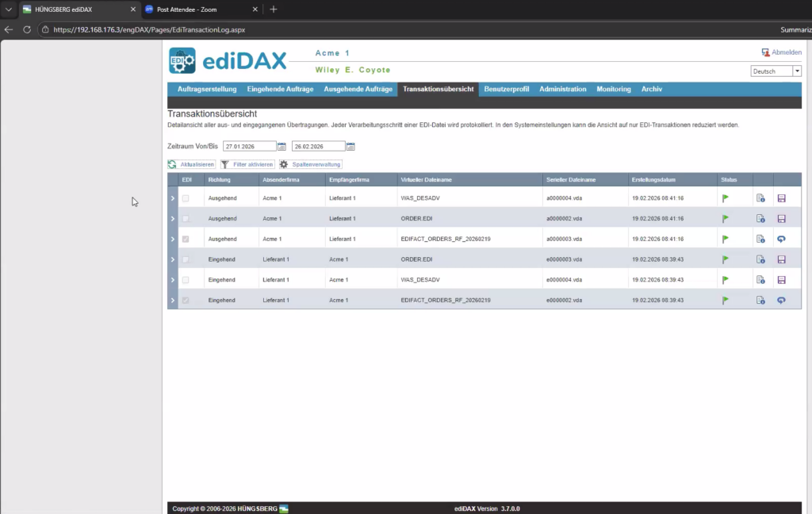Click the Aktualisieren refresh button

pos(191,164)
